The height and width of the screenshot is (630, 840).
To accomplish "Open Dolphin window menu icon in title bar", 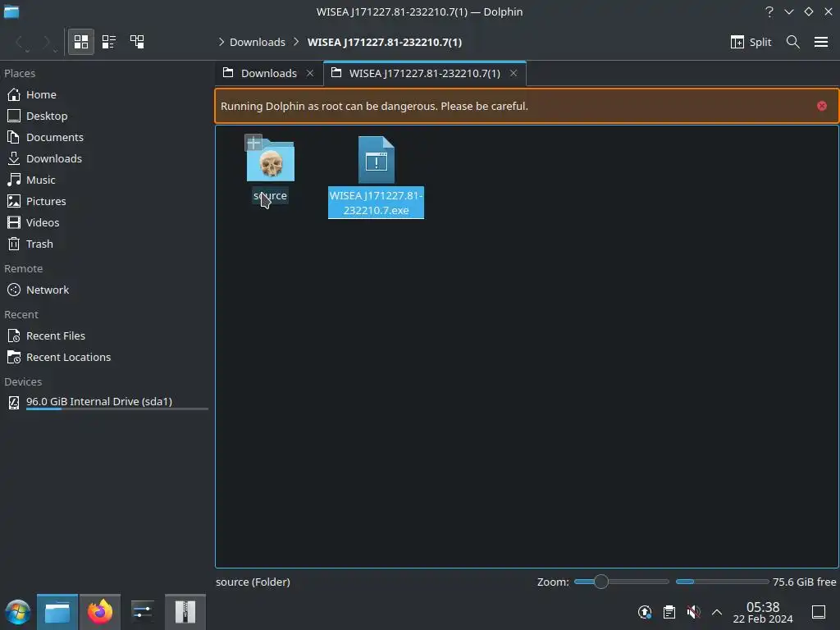I will pos(11,11).
